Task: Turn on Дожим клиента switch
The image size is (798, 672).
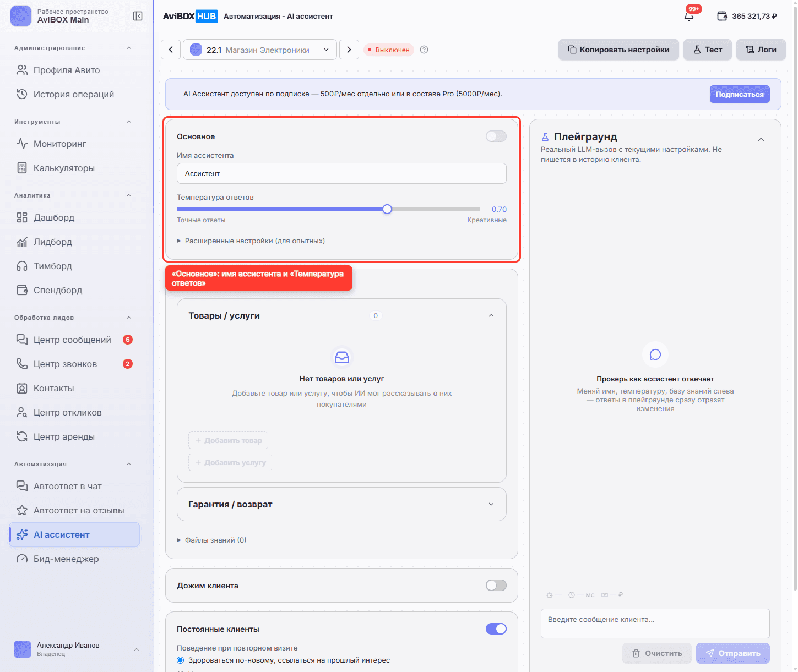Action: click(x=496, y=585)
